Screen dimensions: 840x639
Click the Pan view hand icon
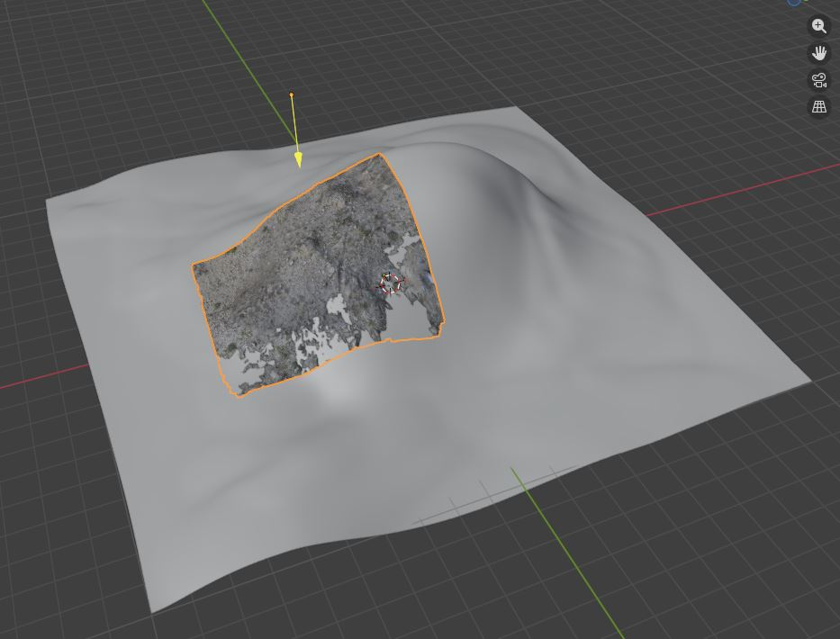(x=819, y=53)
